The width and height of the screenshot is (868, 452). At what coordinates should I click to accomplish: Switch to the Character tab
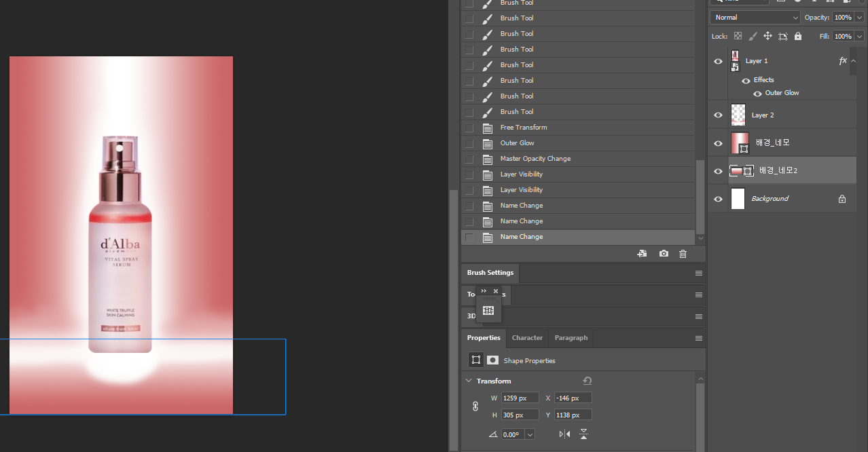pos(527,337)
